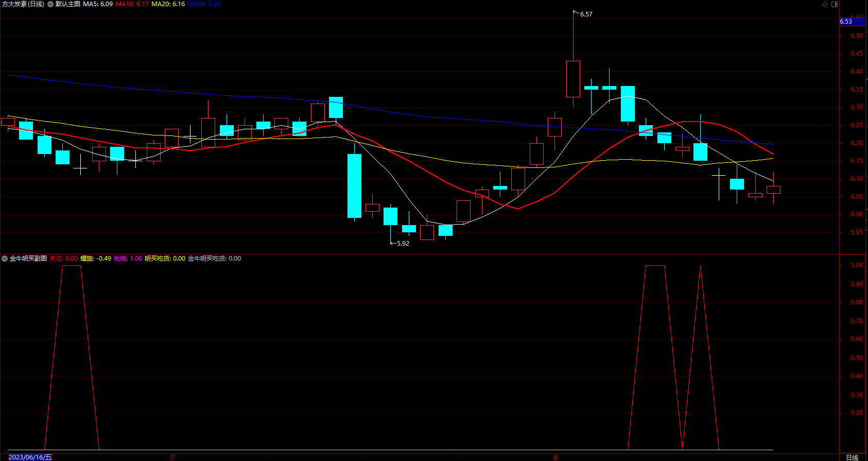Click the large cyan drop candlestick
Image resolution: width=868 pixels, height=461 pixels.
354,186
